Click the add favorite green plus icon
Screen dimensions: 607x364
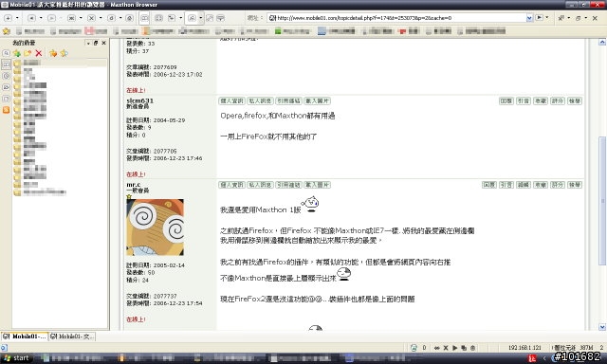tap(17, 53)
